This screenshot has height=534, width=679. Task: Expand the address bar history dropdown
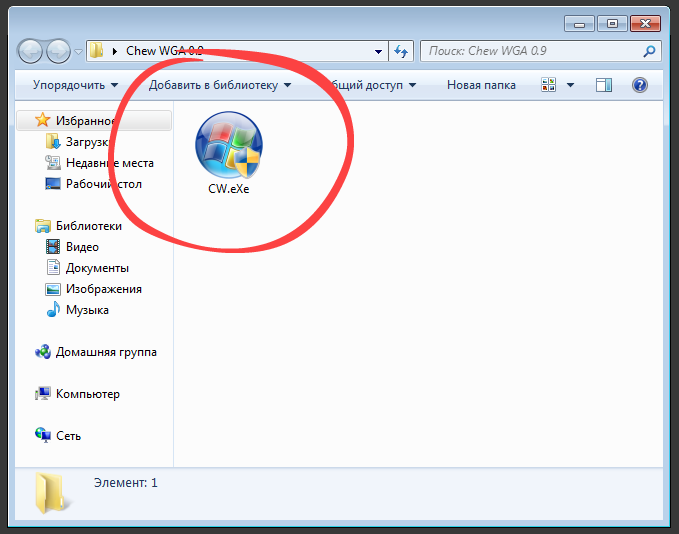(x=378, y=51)
